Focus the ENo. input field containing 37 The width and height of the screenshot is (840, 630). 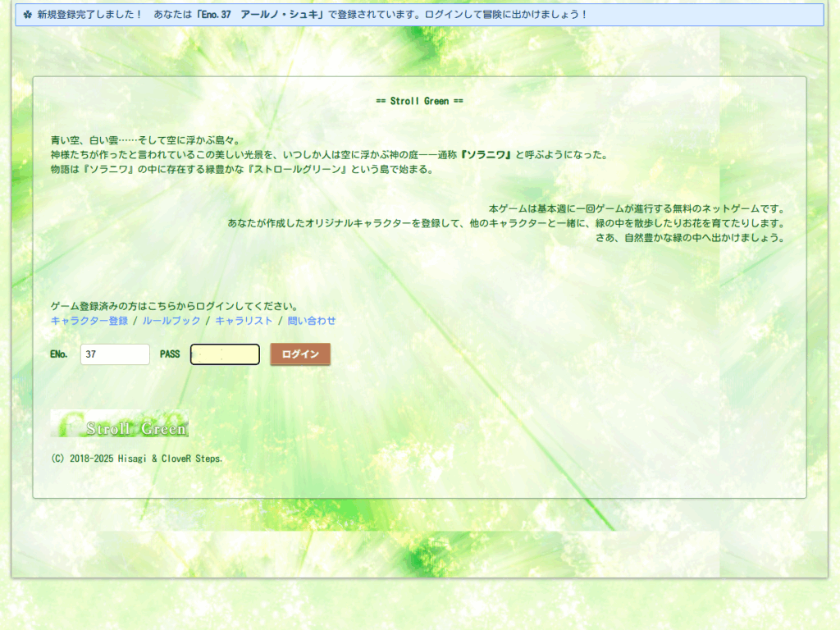(x=115, y=354)
